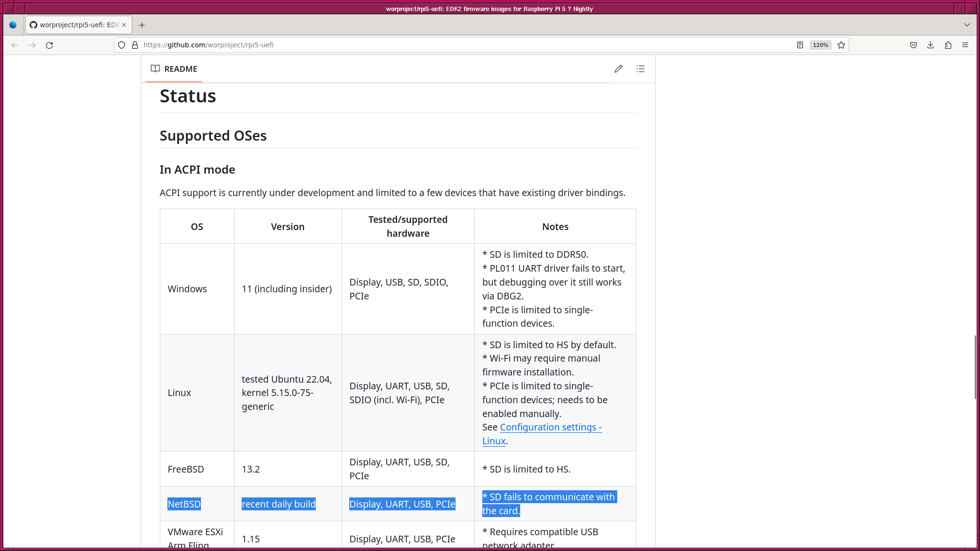Open the Configuration settings - Linux link
This screenshot has height=551, width=980.
[x=550, y=428]
